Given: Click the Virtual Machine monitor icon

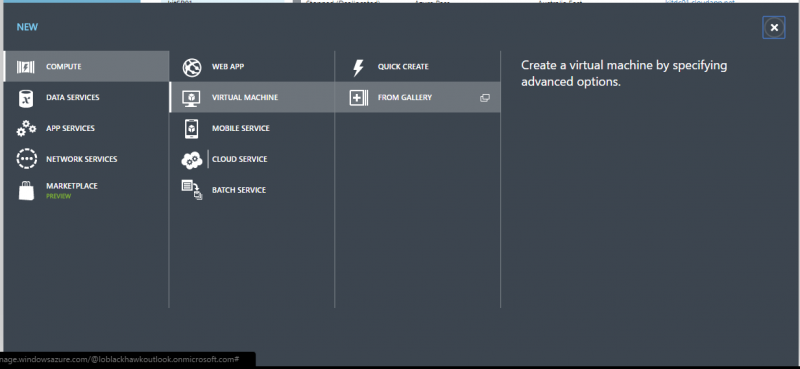Looking at the screenshot, I should [192, 98].
